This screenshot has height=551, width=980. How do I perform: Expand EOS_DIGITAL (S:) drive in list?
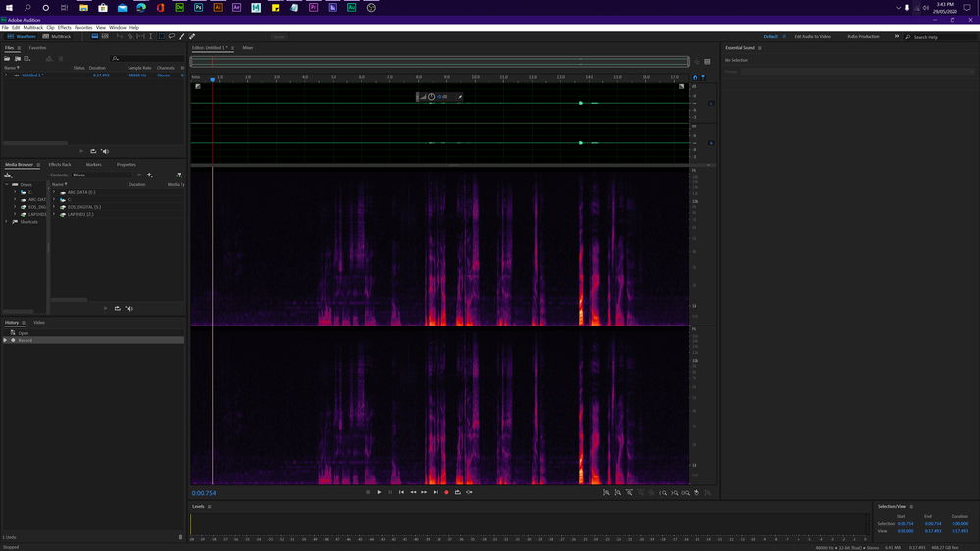(54, 207)
